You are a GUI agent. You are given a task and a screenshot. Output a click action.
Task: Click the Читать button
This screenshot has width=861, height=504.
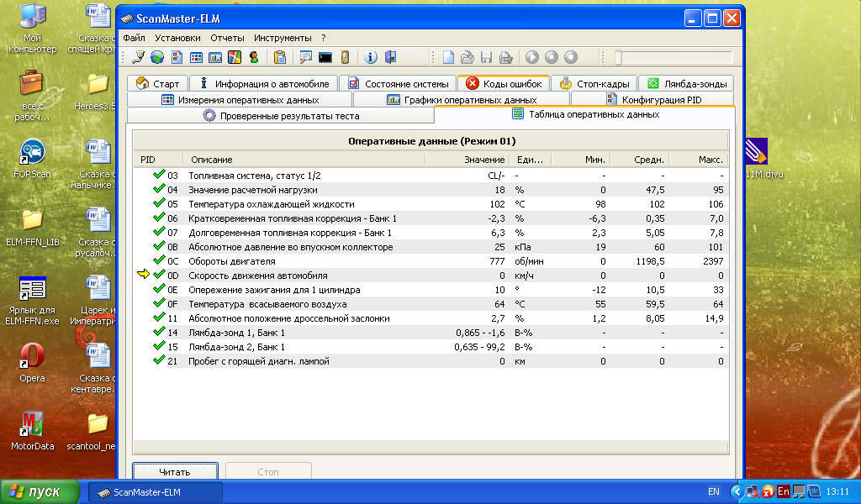175,471
